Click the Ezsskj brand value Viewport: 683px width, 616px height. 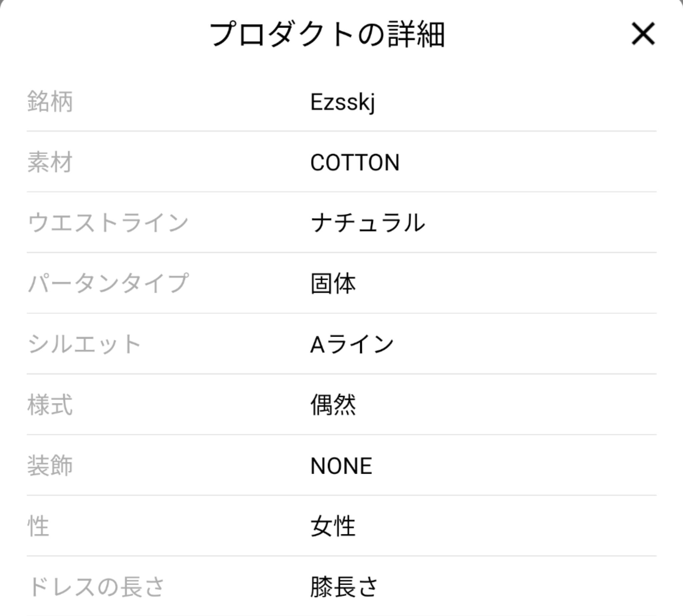coord(343,102)
